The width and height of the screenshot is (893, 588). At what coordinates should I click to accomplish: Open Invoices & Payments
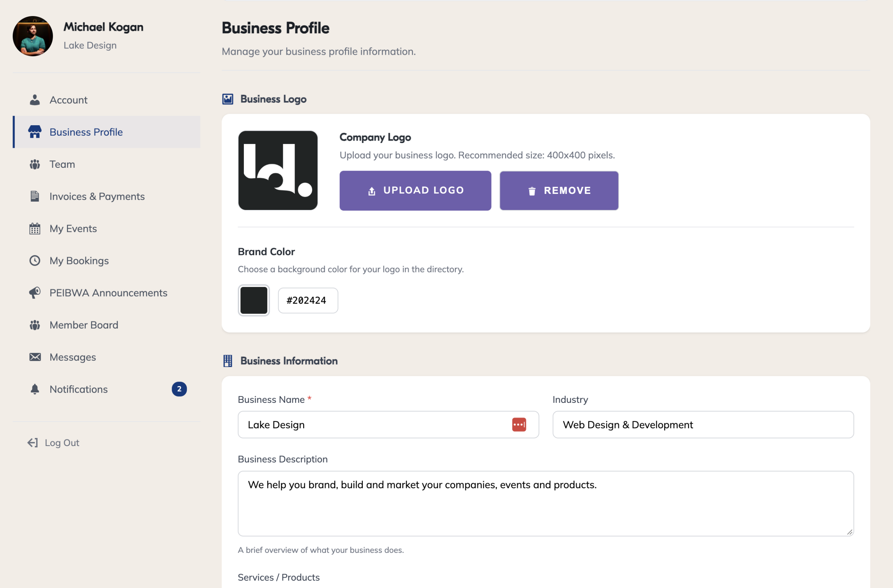106,196
